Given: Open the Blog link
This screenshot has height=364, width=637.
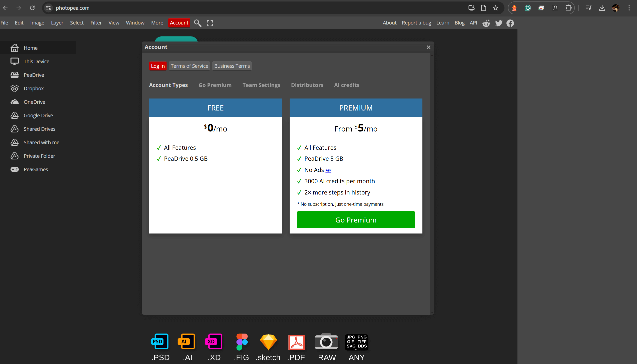Looking at the screenshot, I should pyautogui.click(x=459, y=23).
